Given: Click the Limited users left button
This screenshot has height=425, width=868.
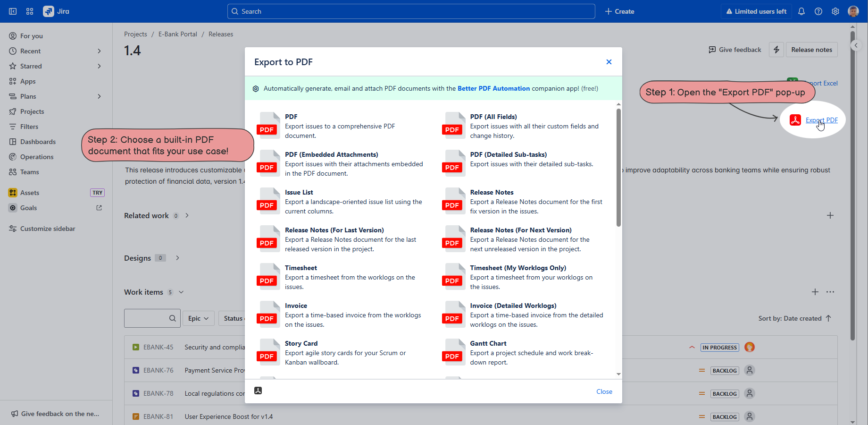Looking at the screenshot, I should [x=756, y=11].
